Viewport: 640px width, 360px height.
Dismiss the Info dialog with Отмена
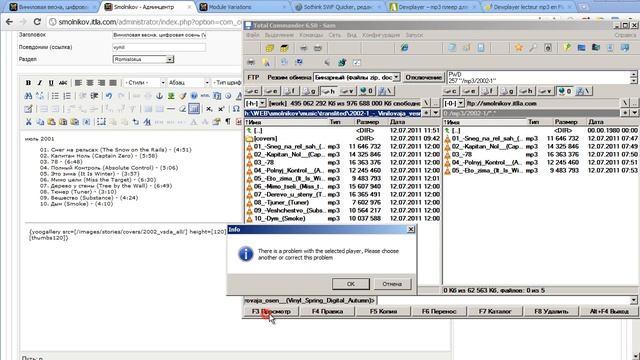(392, 284)
